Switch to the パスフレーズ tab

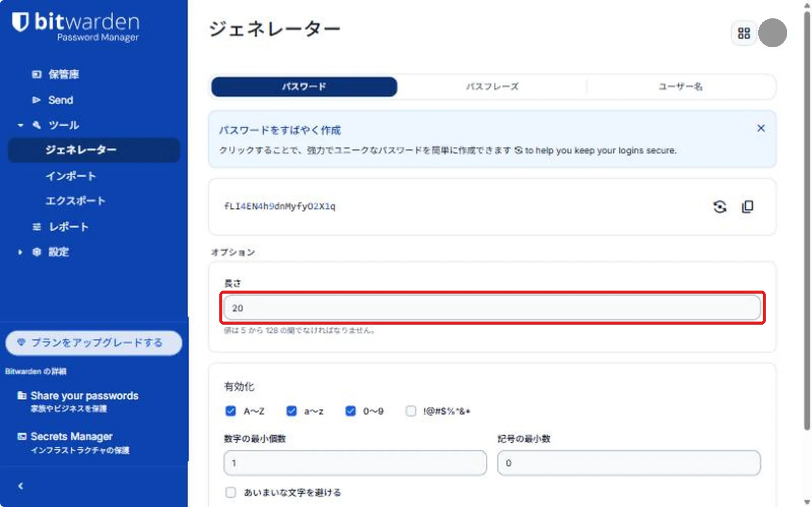point(492,87)
